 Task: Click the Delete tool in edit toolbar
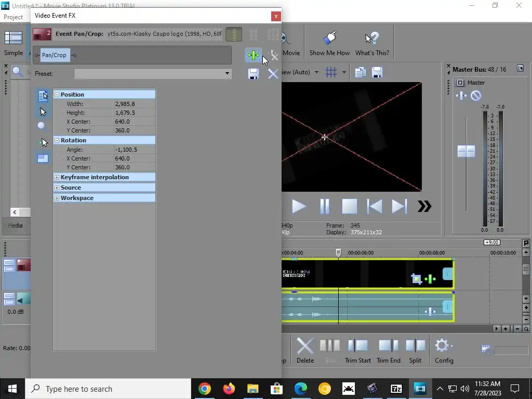305,351
